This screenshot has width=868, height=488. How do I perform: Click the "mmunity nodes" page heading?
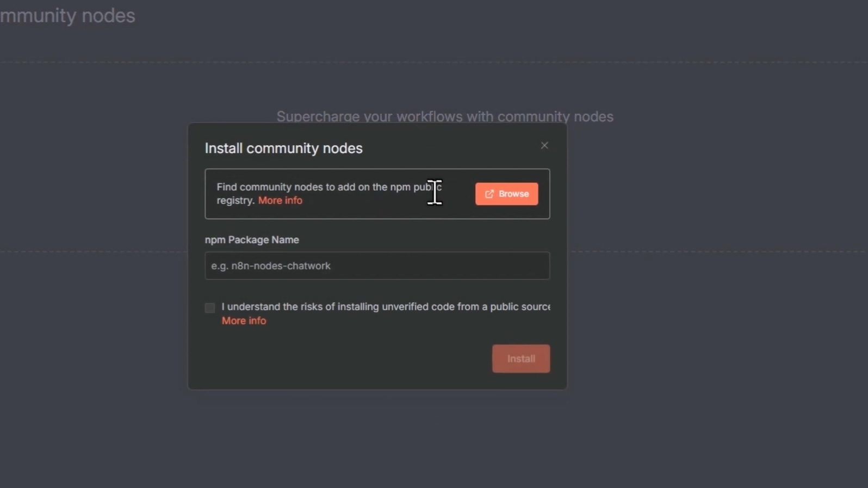click(x=67, y=16)
